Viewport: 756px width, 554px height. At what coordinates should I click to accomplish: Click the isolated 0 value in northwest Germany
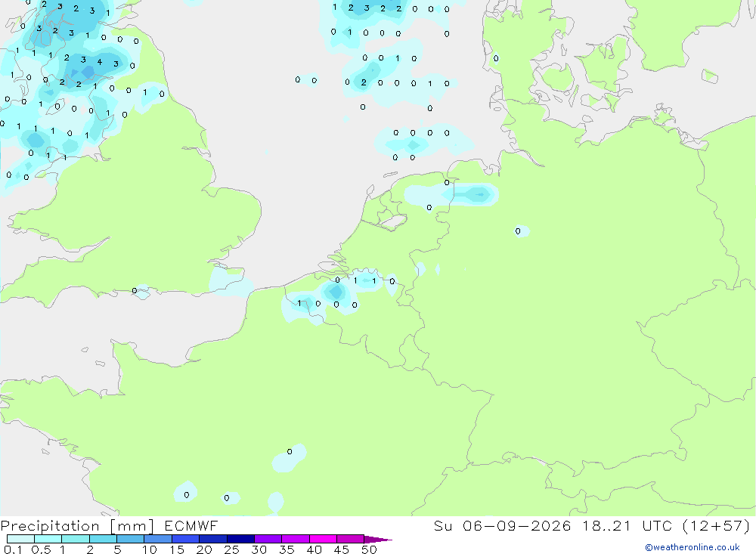click(518, 231)
